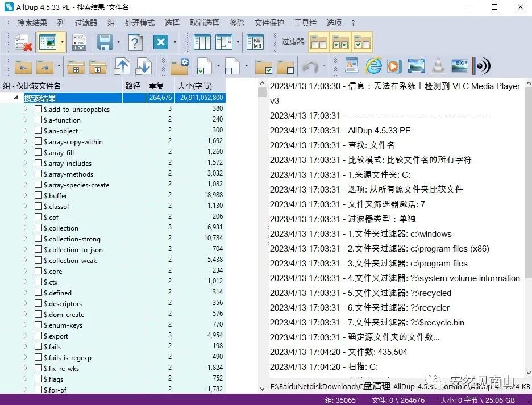Screen dimensions: 532x405
Task: Click filter folder icon with two checked boxes
Action: click(340, 41)
